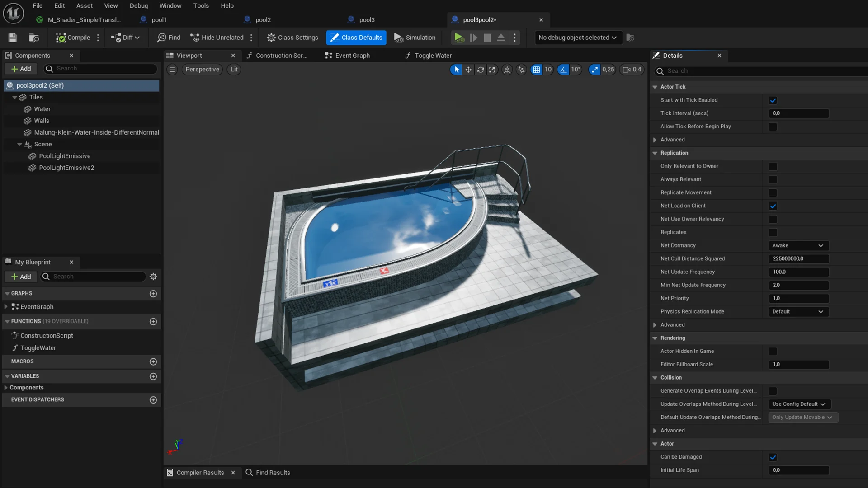Open Class Settings
868x488 pixels.
292,38
